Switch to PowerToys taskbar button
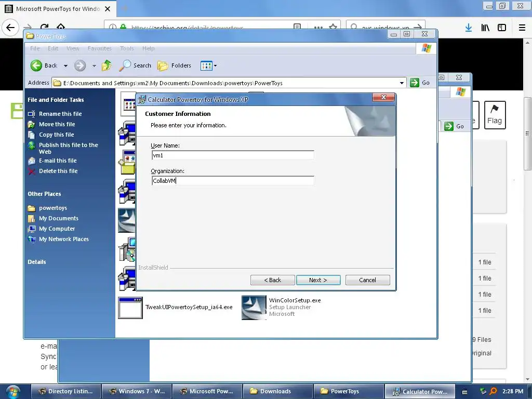This screenshot has height=399, width=532. click(x=349, y=391)
